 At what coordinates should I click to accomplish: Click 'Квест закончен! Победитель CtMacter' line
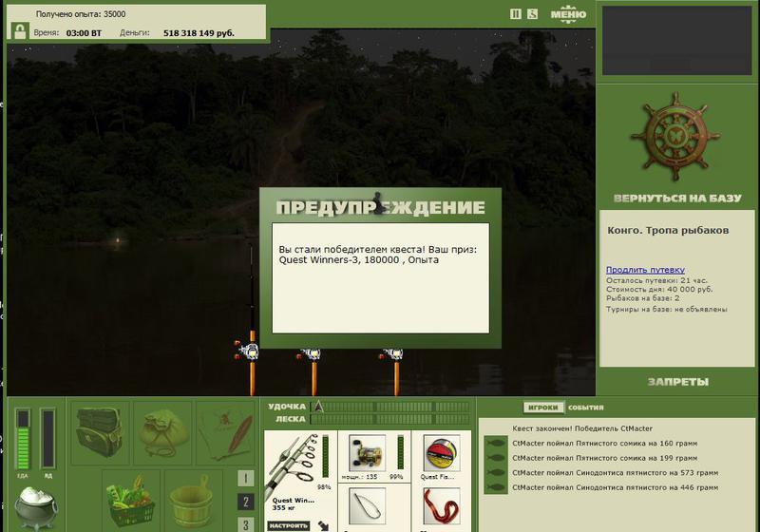[582, 428]
